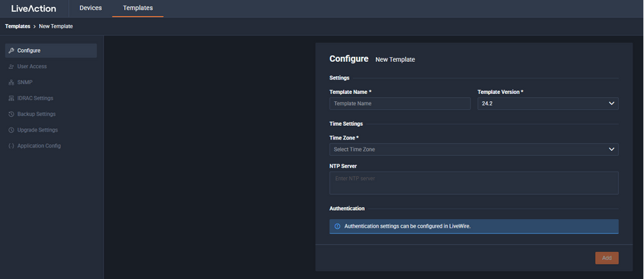Image resolution: width=644 pixels, height=279 pixels.
Task: Click the Configure wrench icon in sidebar
Action: click(x=11, y=51)
